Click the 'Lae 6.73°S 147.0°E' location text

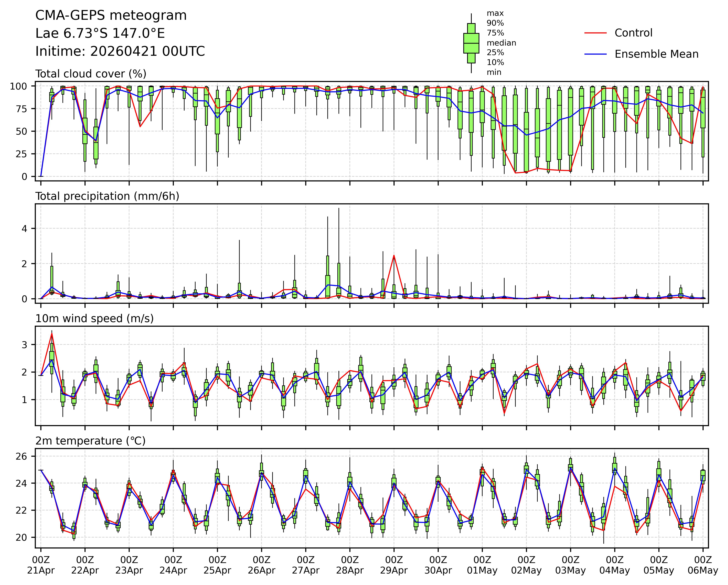tap(100, 33)
